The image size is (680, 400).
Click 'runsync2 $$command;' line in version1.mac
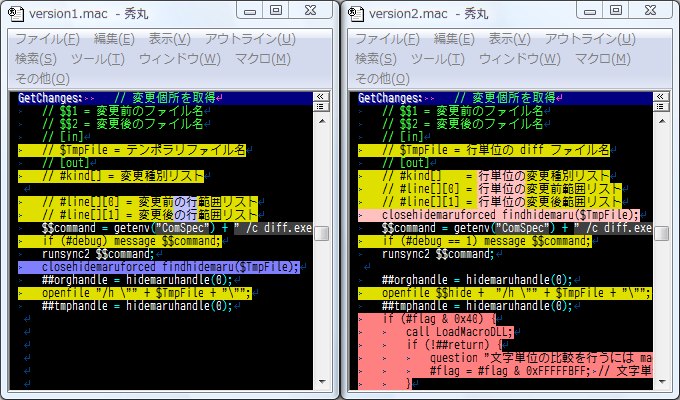98,254
